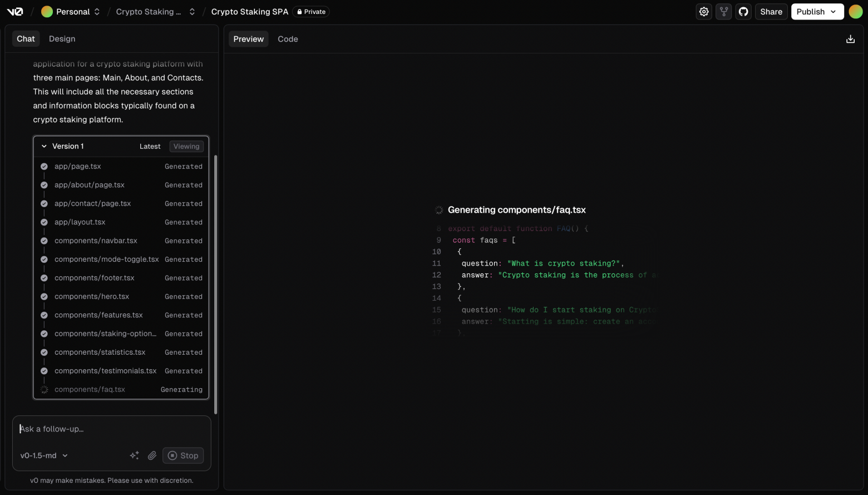The image size is (868, 495).
Task: Open the Publish dropdown arrow
Action: [x=832, y=11]
